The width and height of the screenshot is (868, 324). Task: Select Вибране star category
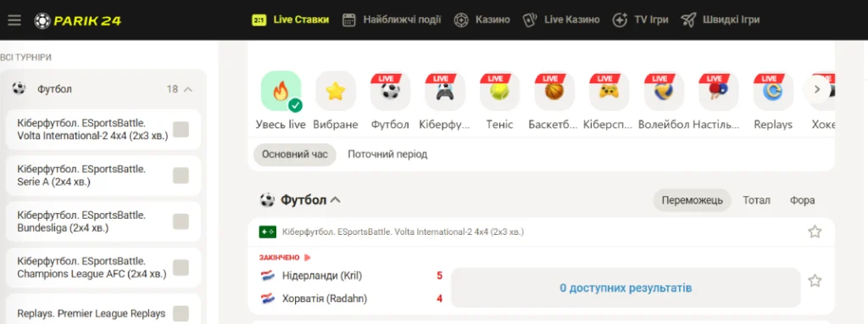(x=336, y=91)
